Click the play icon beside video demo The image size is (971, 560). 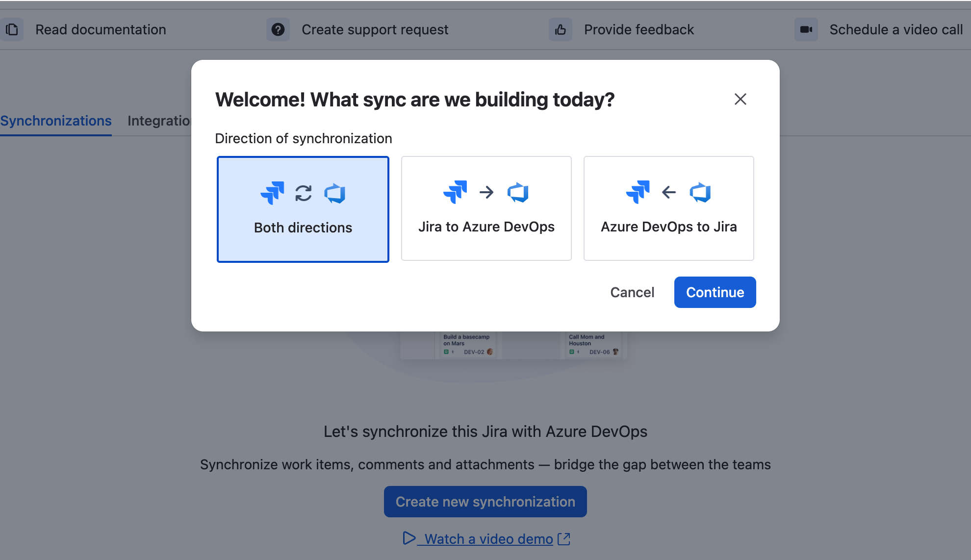point(409,538)
